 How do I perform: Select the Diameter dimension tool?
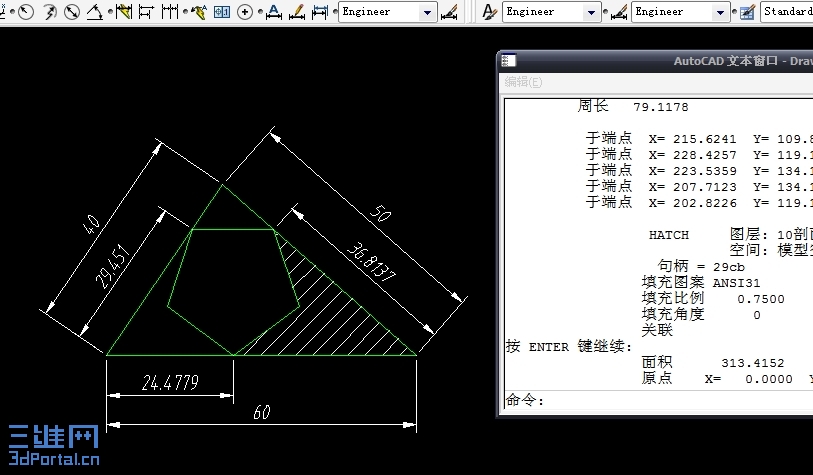click(x=72, y=11)
